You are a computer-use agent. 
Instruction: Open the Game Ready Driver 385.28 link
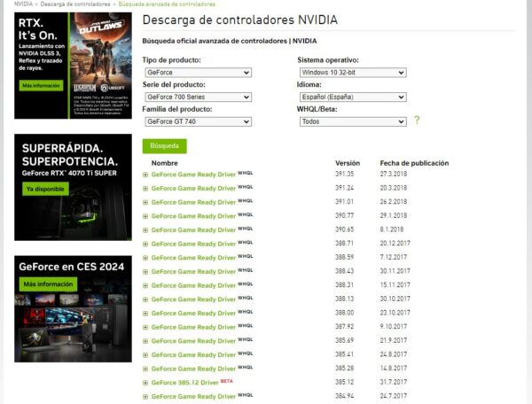click(193, 369)
